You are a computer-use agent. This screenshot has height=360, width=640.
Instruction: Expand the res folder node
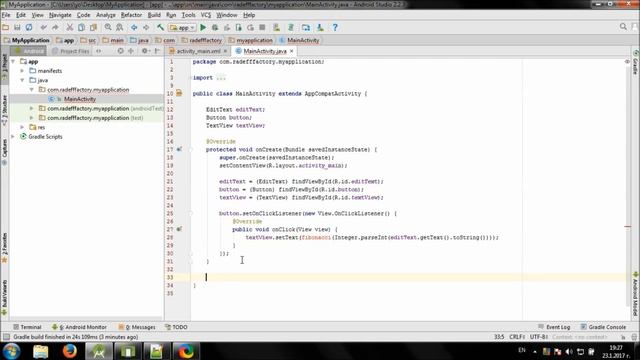pyautogui.click(x=22, y=127)
